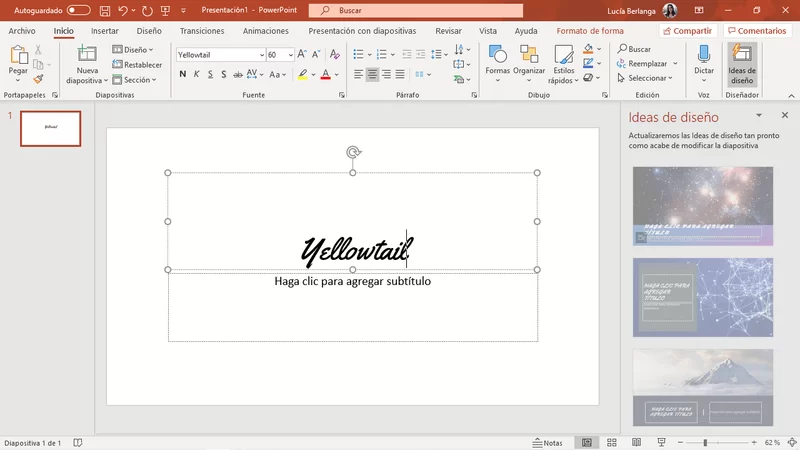Click Reemplazar in Edición group

coord(642,64)
